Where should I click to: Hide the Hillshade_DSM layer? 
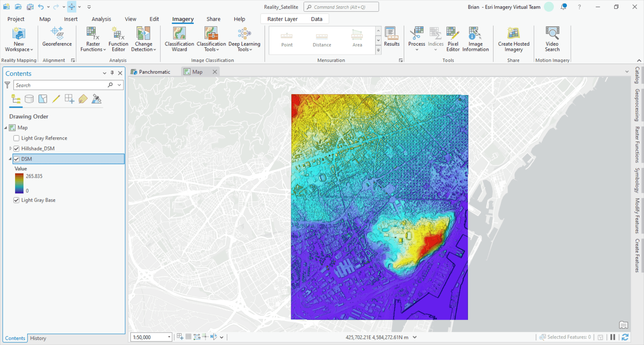pyautogui.click(x=16, y=148)
